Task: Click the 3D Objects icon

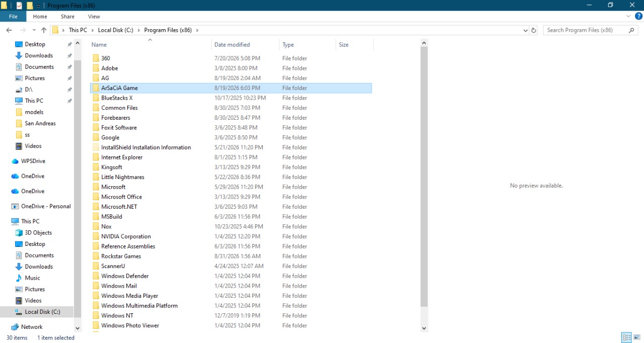Action: click(x=19, y=233)
